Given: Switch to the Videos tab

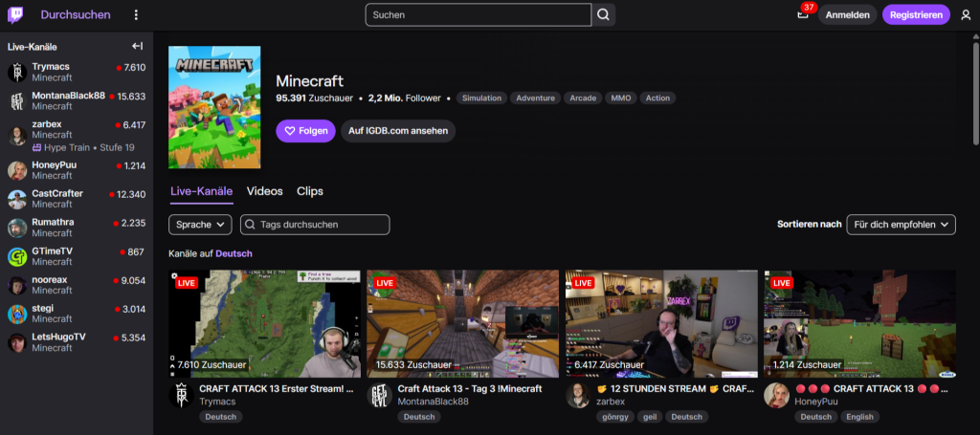Looking at the screenshot, I should (264, 191).
